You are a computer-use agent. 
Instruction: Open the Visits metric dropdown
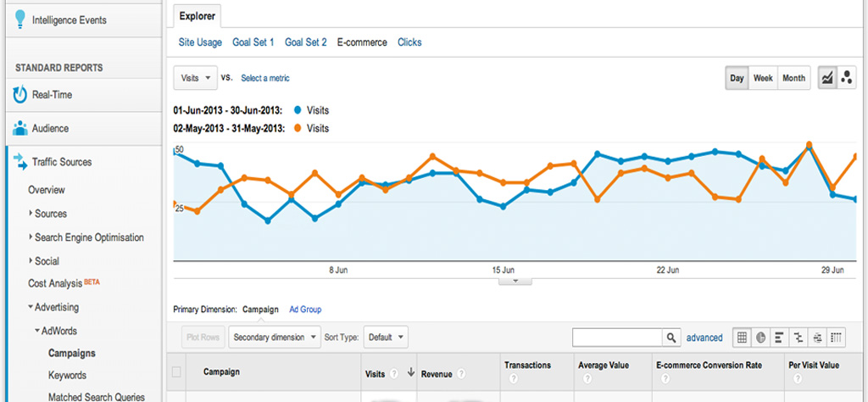pyautogui.click(x=195, y=78)
